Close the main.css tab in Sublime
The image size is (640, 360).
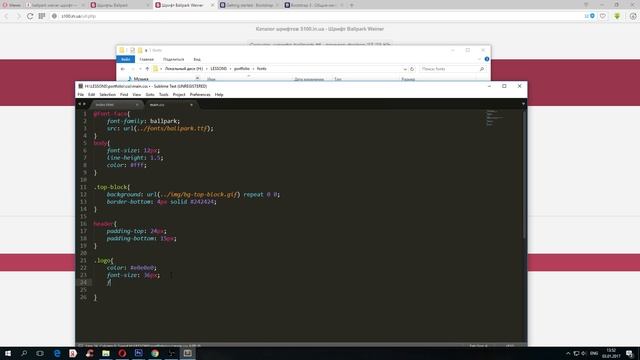[191, 105]
